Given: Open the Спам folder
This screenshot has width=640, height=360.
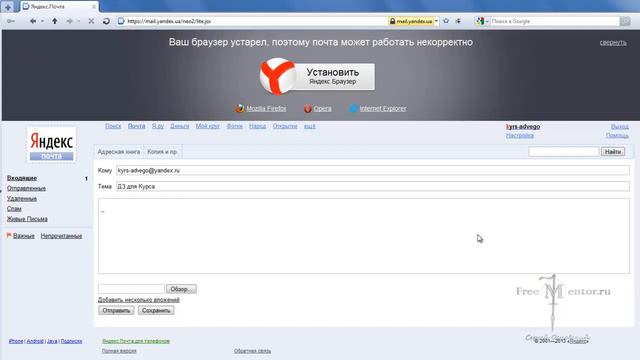Looking at the screenshot, I should click(14, 209).
